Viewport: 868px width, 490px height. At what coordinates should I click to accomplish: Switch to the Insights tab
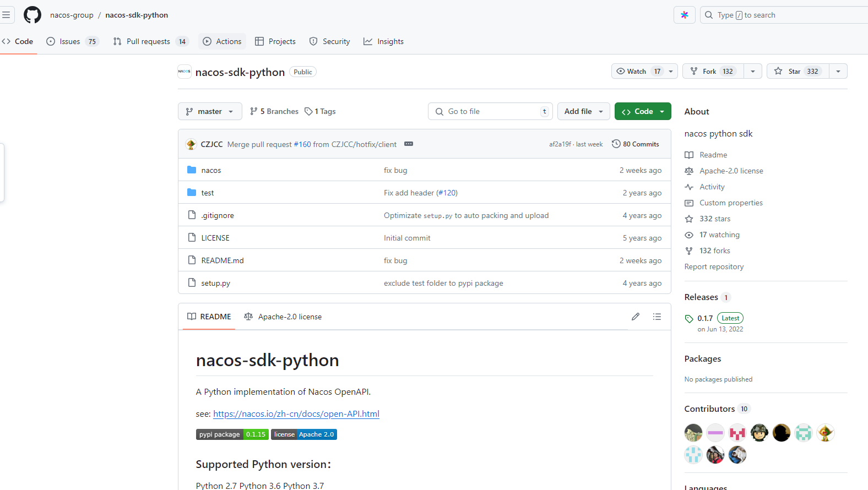[x=383, y=41]
